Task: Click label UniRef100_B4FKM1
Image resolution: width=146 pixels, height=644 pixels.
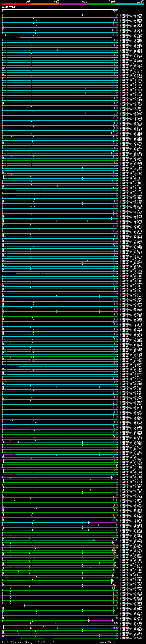Action: (x=131, y=316)
